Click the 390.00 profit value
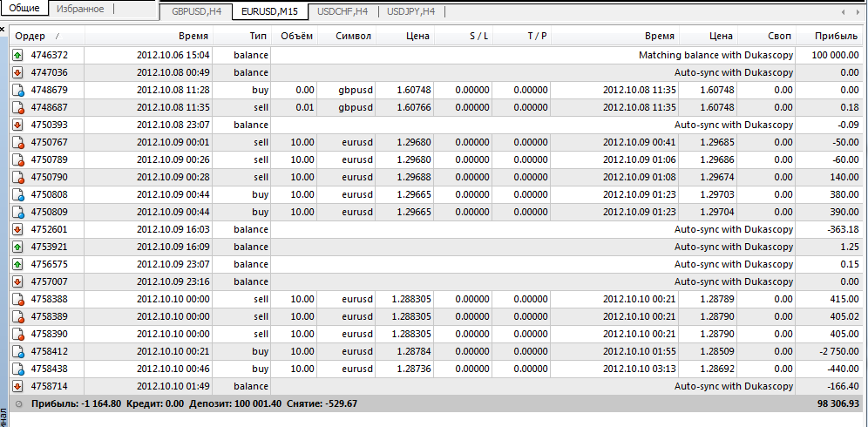The image size is (868, 427). pyautogui.click(x=845, y=212)
